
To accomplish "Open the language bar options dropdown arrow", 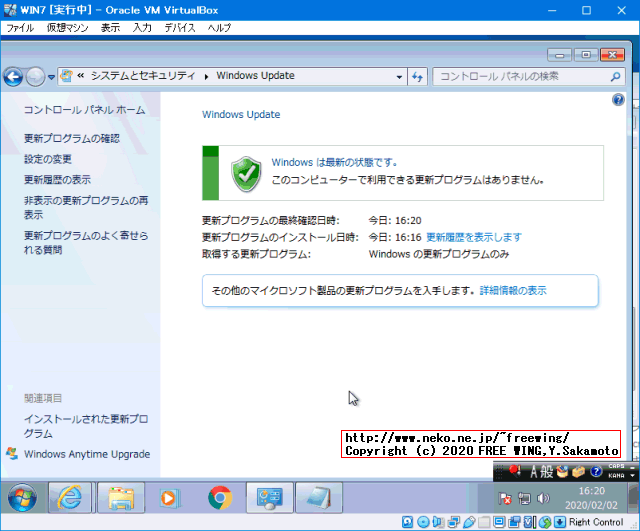I will pos(632,475).
